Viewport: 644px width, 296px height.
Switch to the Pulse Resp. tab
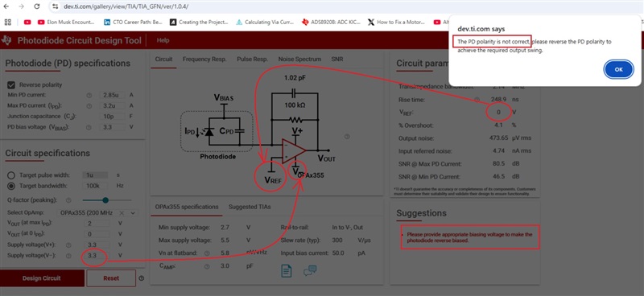[252, 59]
